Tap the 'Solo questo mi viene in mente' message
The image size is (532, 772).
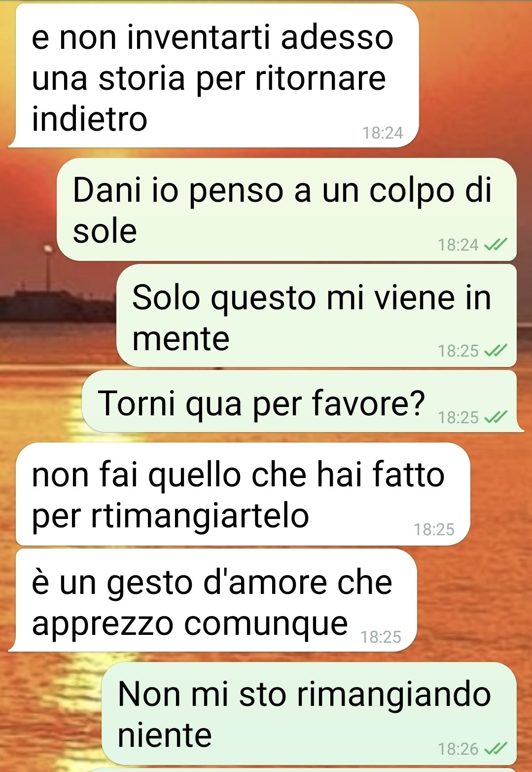pyautogui.click(x=317, y=316)
